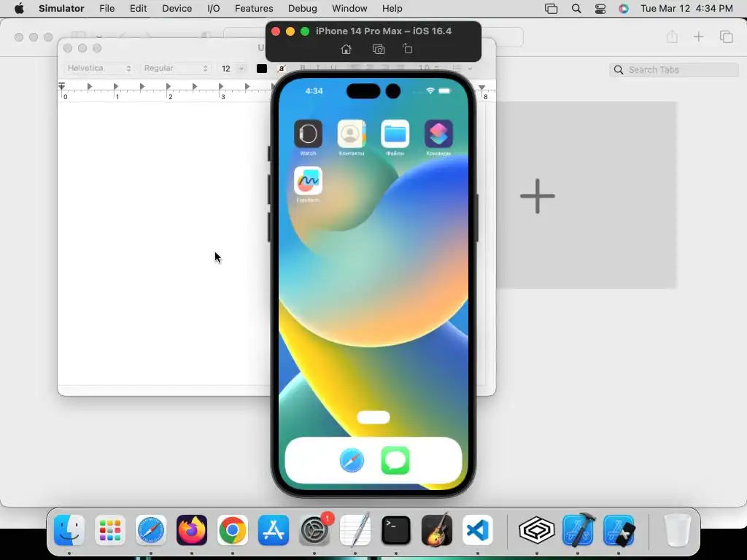Open the font size 12 combo box in TextEdit

point(232,69)
